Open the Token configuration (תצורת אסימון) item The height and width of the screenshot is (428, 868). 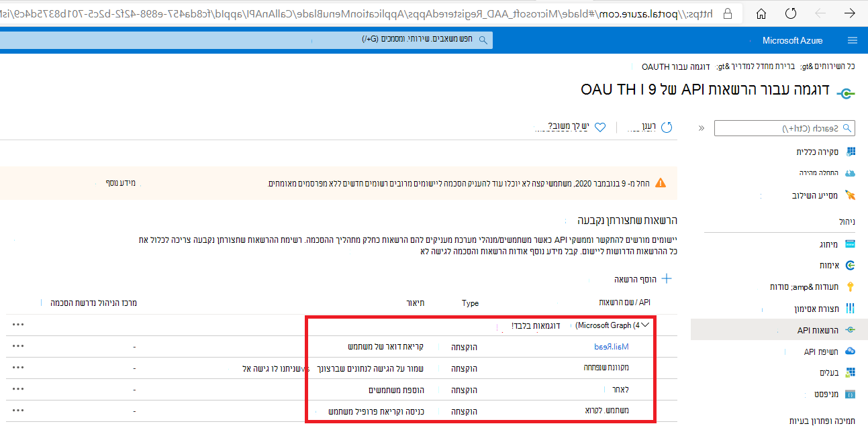(817, 309)
